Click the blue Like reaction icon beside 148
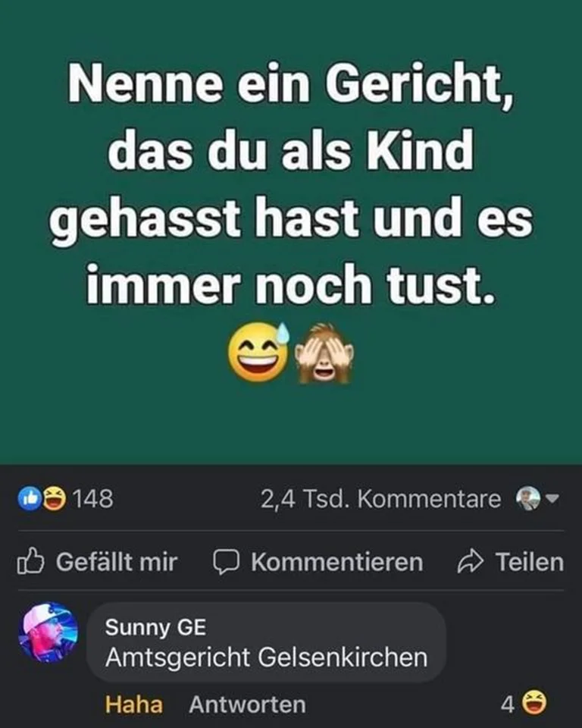This screenshot has height=728, width=582. [x=30, y=499]
